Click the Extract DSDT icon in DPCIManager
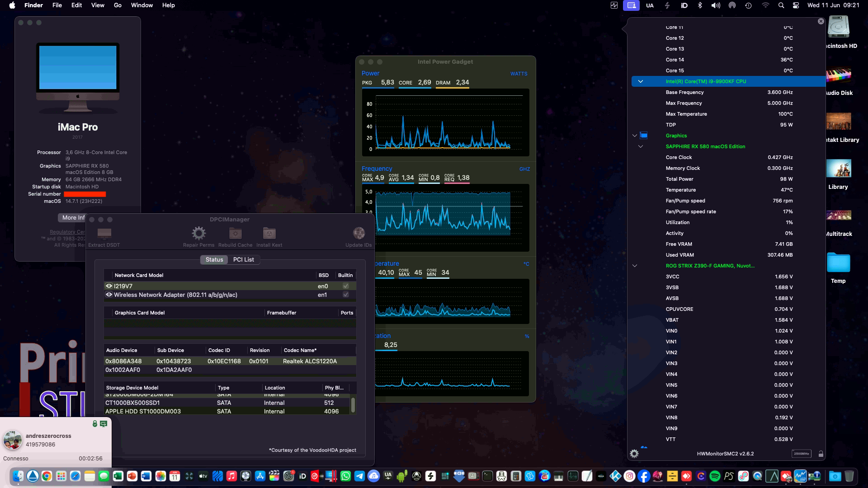This screenshot has width=868, height=488. point(104,234)
